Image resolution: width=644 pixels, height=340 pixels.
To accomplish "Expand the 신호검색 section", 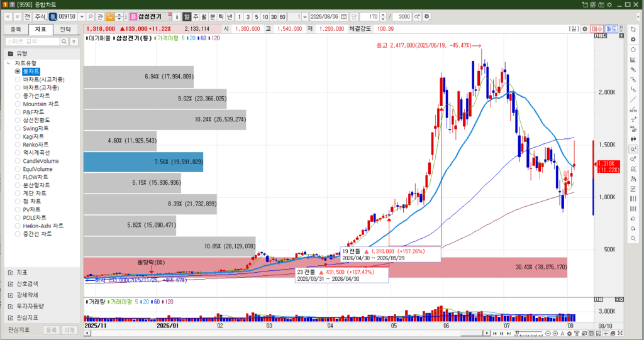I will tap(11, 283).
